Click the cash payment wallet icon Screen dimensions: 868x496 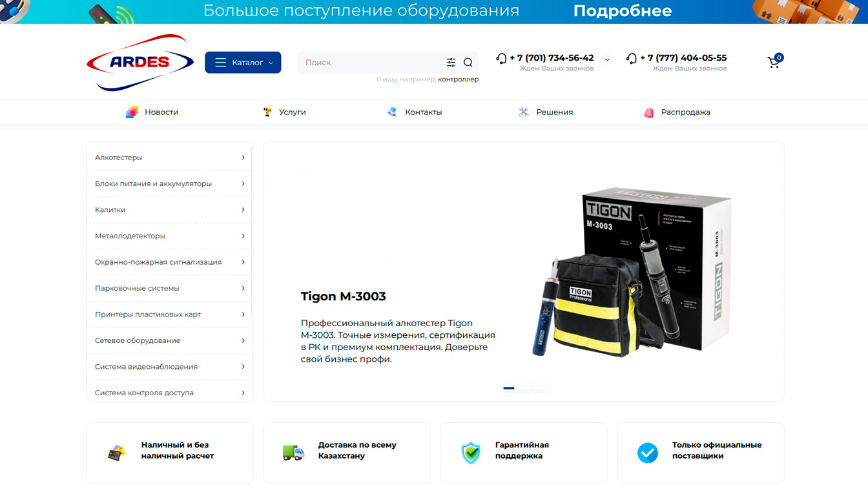pyautogui.click(x=116, y=452)
